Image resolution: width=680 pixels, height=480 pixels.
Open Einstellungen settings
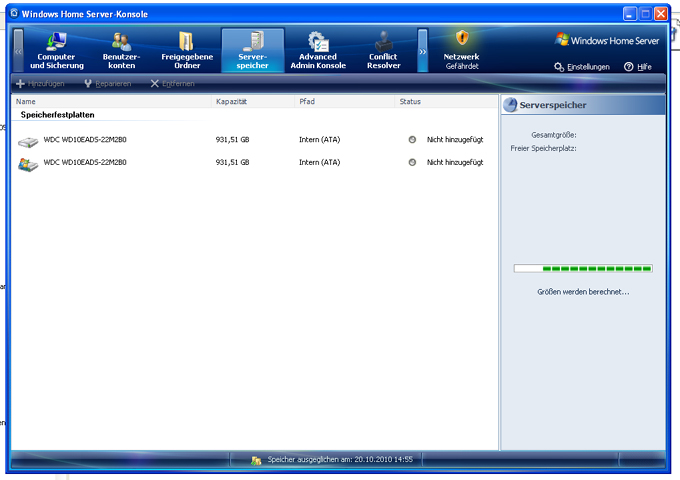click(582, 67)
